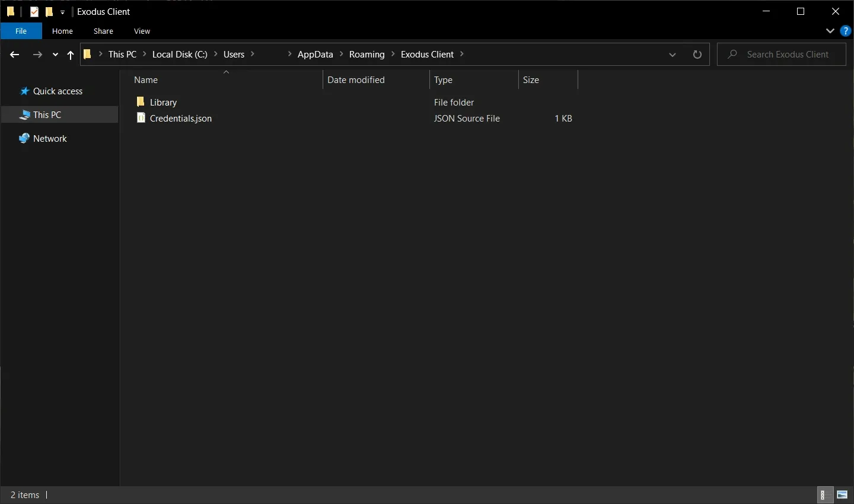Select the Credentials.json file
Image resolution: width=854 pixels, height=504 pixels.
tap(181, 119)
